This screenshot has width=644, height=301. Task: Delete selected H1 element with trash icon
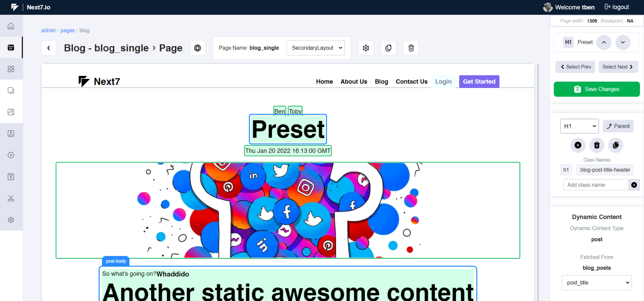[x=596, y=145]
